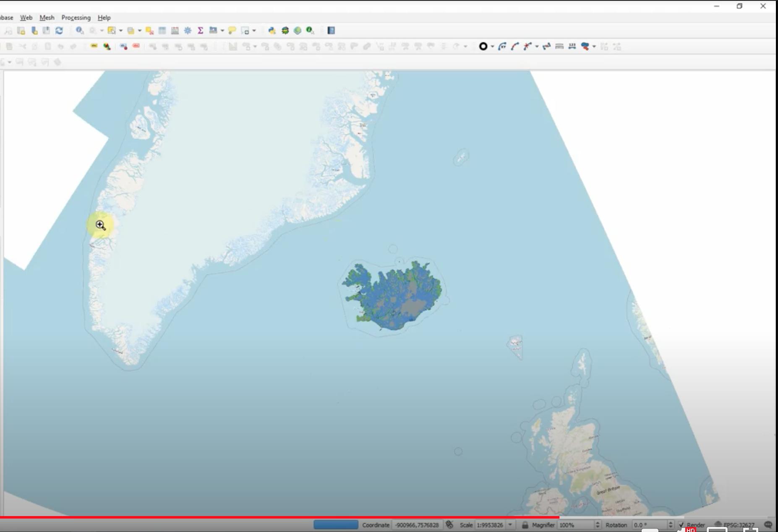Screen dimensions: 778x532
Task: Open the Field Calculator icon
Action: tap(175, 30)
